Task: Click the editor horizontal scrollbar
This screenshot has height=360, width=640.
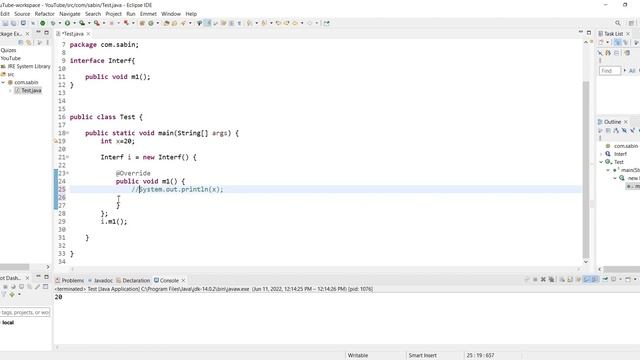Action: pyautogui.click(x=325, y=269)
